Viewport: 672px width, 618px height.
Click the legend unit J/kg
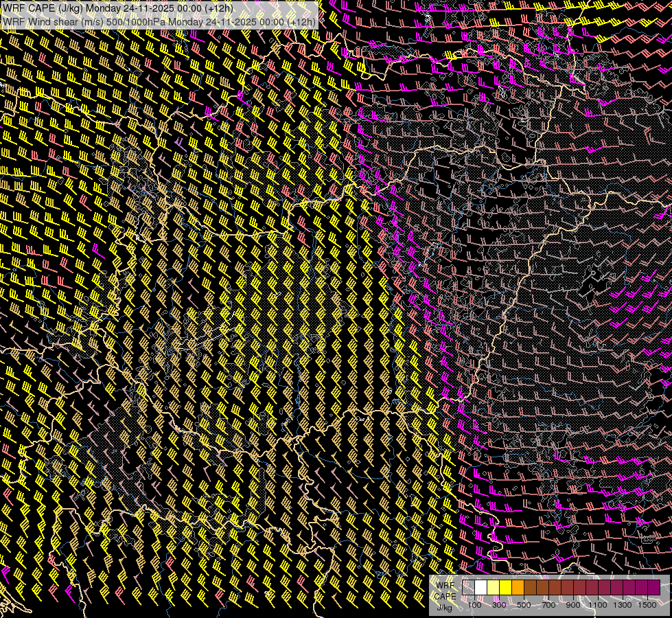[x=444, y=608]
